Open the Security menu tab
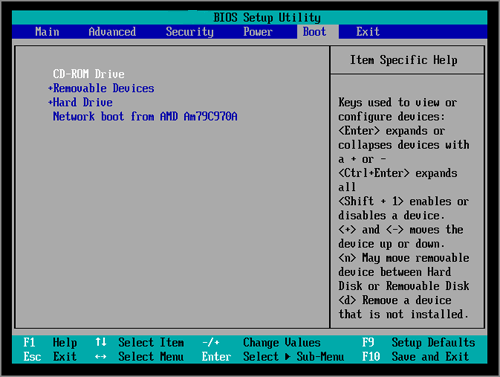This screenshot has width=500, height=377. click(190, 32)
